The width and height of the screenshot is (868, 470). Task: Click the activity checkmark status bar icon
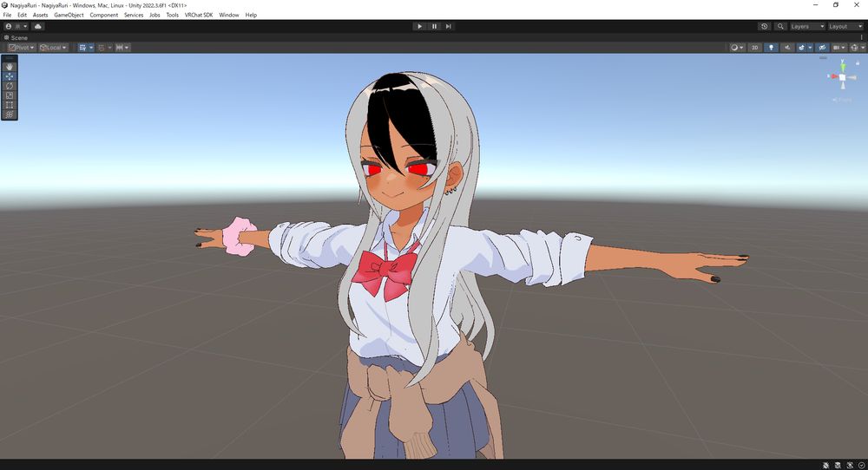coord(861,465)
